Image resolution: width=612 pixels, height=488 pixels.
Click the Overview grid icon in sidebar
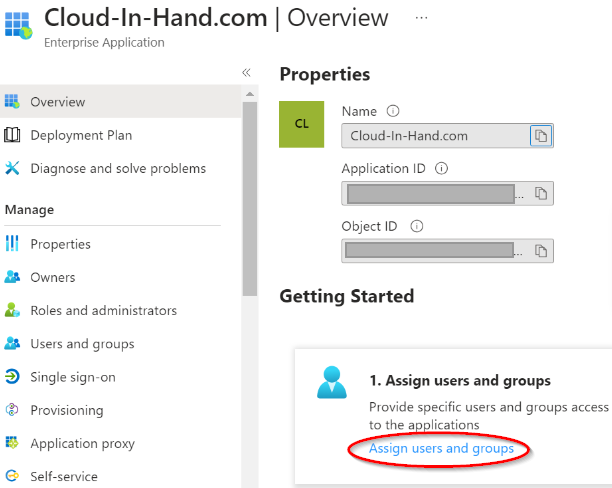coord(12,102)
